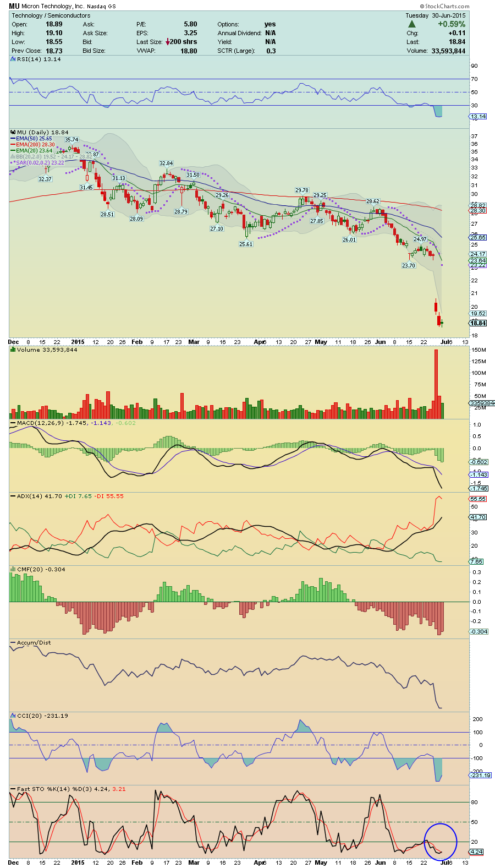Click the EPS value 3.25

click(190, 33)
